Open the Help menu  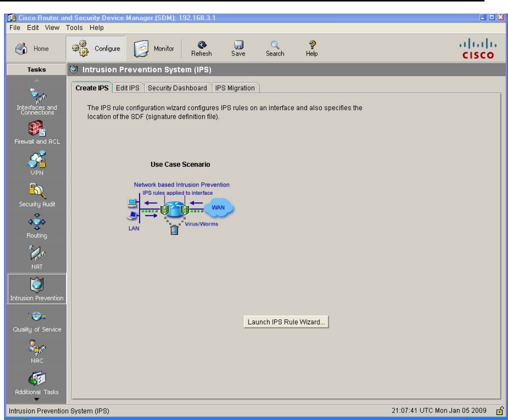click(97, 28)
